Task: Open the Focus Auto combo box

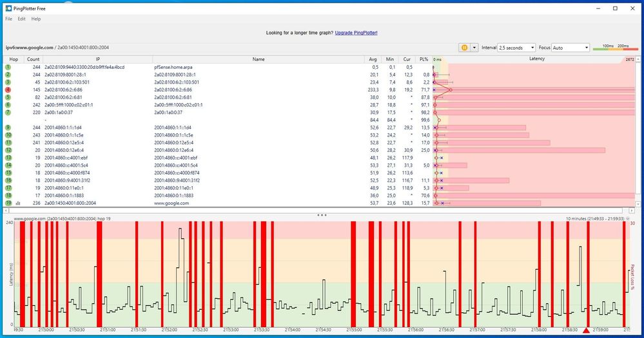Action: (570, 48)
